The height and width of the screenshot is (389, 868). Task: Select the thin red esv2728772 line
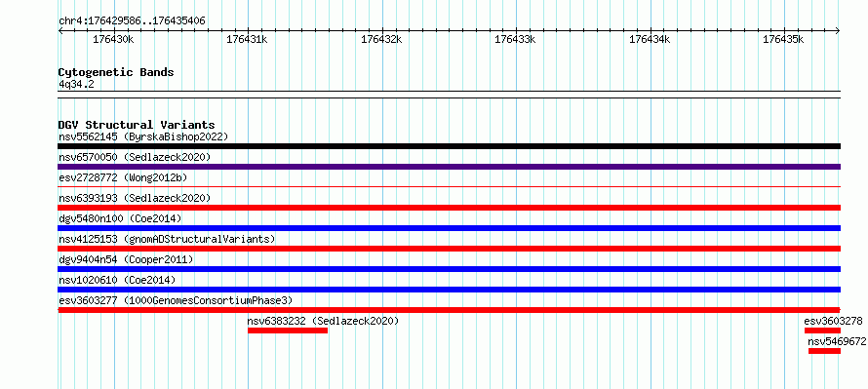pyautogui.click(x=449, y=187)
